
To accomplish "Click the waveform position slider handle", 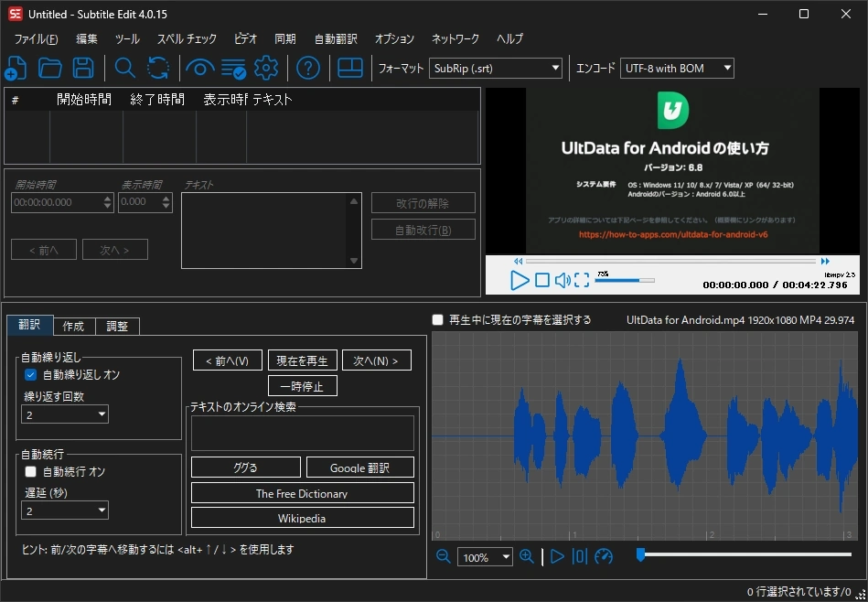I will pos(640,554).
